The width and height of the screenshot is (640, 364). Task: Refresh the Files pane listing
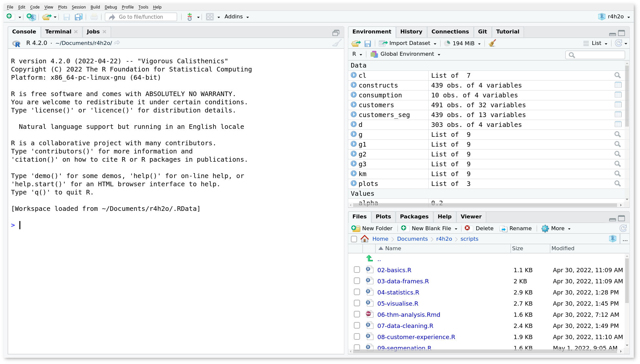tap(623, 228)
